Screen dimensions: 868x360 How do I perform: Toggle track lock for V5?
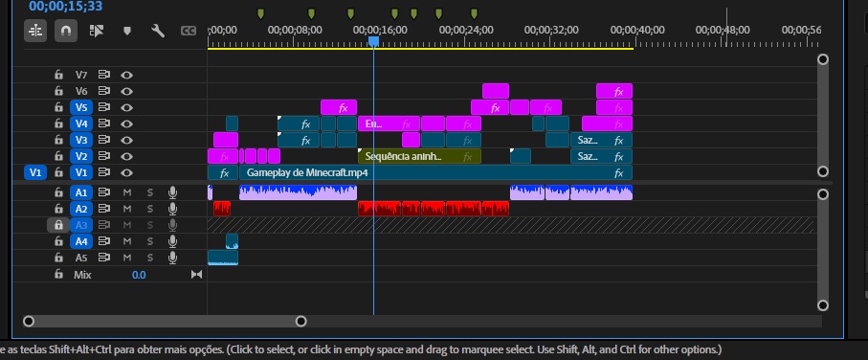point(58,107)
